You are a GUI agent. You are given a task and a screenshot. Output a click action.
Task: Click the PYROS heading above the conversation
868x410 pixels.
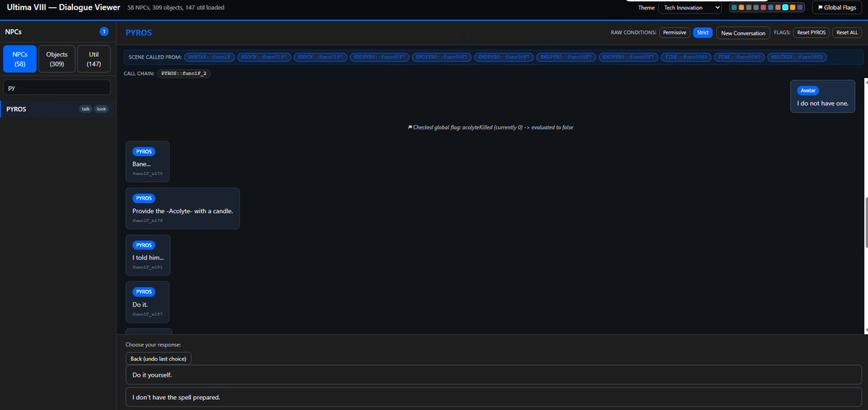coord(138,33)
